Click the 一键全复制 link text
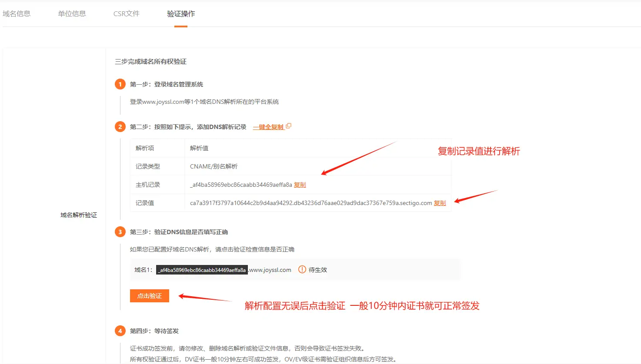641x364 pixels. tap(268, 127)
